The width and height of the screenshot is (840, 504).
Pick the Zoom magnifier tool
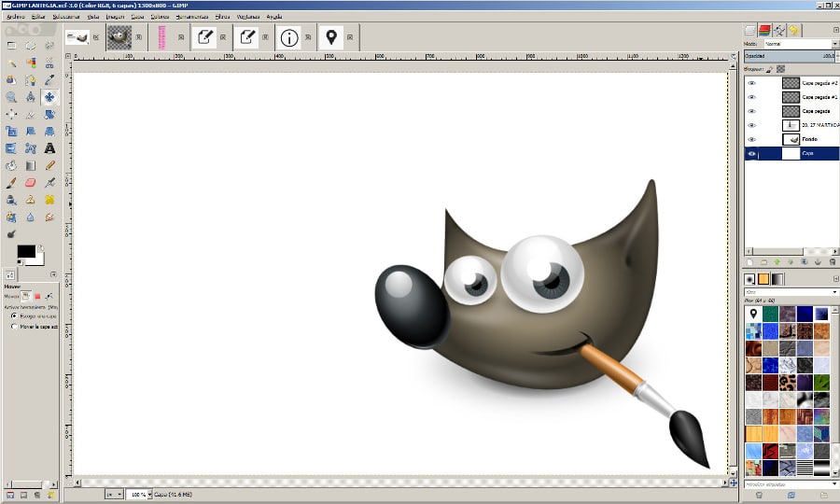11,96
